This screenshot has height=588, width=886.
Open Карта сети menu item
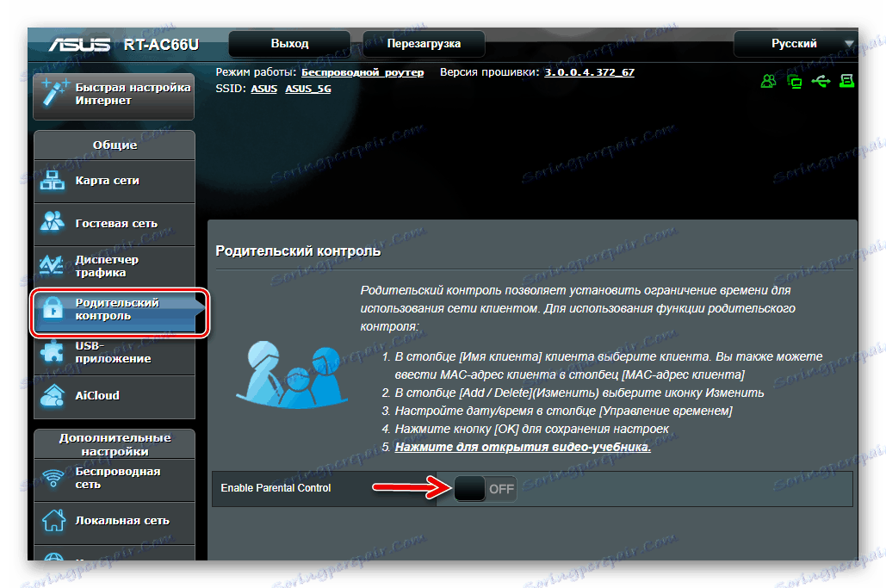pos(115,181)
